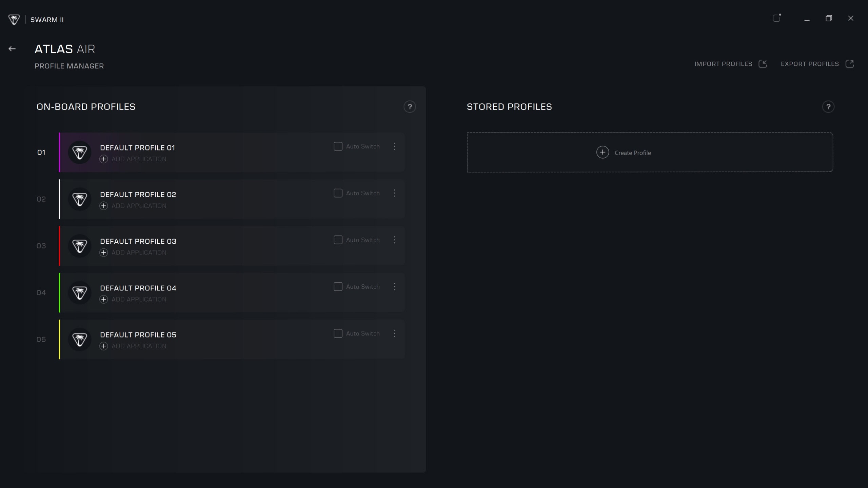This screenshot has height=488, width=868.
Task: Click the palm icon of Default Profile 05
Action: point(80,340)
